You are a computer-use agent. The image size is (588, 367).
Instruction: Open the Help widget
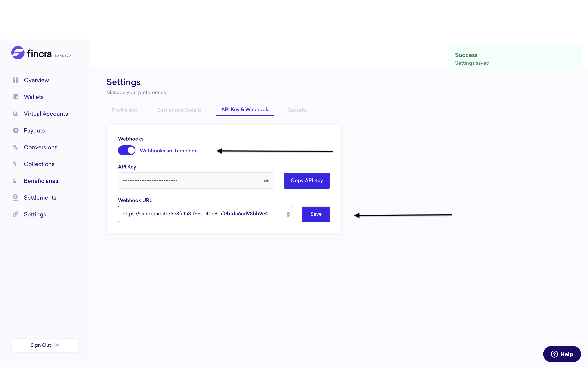(x=562, y=354)
